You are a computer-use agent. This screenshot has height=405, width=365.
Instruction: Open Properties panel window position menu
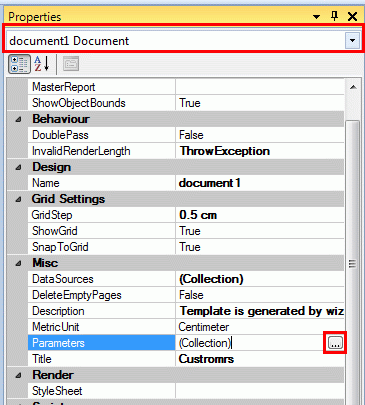[316, 16]
